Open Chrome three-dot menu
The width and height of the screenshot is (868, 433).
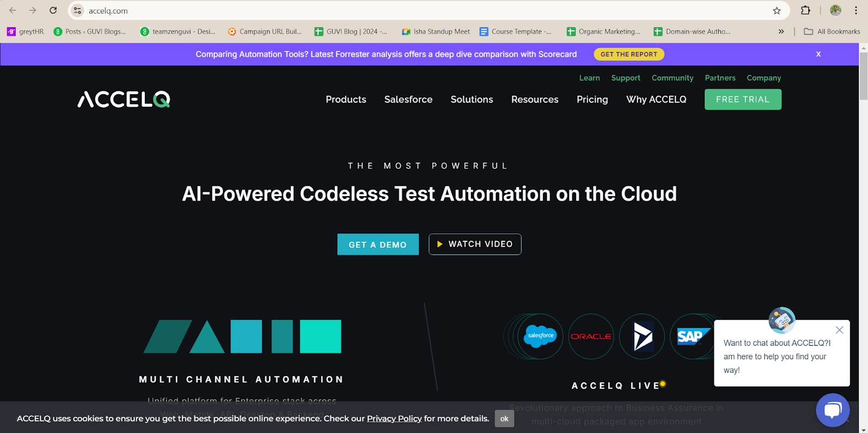(x=856, y=10)
